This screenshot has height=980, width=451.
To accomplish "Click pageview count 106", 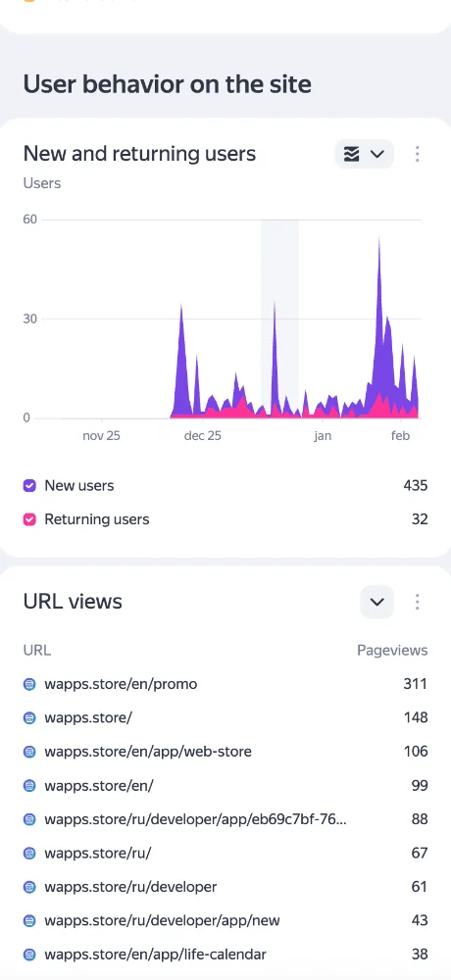I will click(416, 752).
